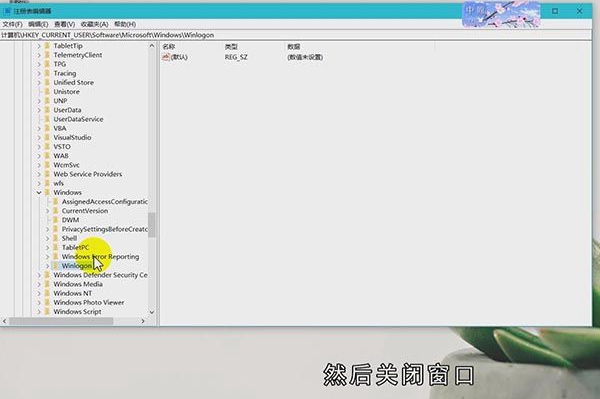This screenshot has height=399, width=600.
Task: Click the DWM folder icon
Action: click(x=56, y=220)
